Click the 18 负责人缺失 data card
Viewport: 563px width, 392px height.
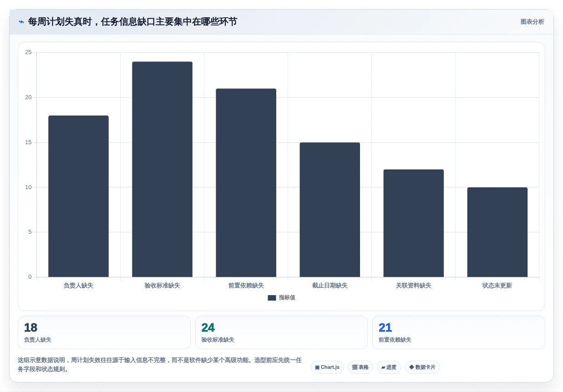(104, 332)
